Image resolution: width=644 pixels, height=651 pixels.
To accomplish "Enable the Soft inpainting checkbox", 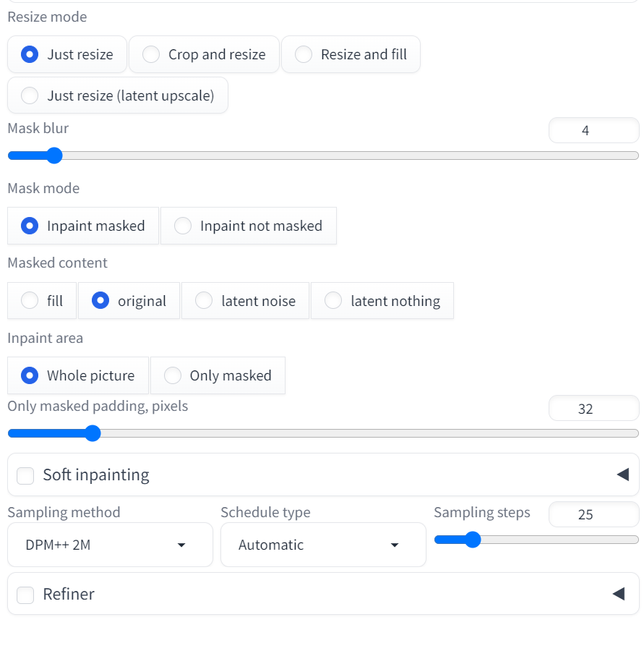I will pyautogui.click(x=25, y=476).
